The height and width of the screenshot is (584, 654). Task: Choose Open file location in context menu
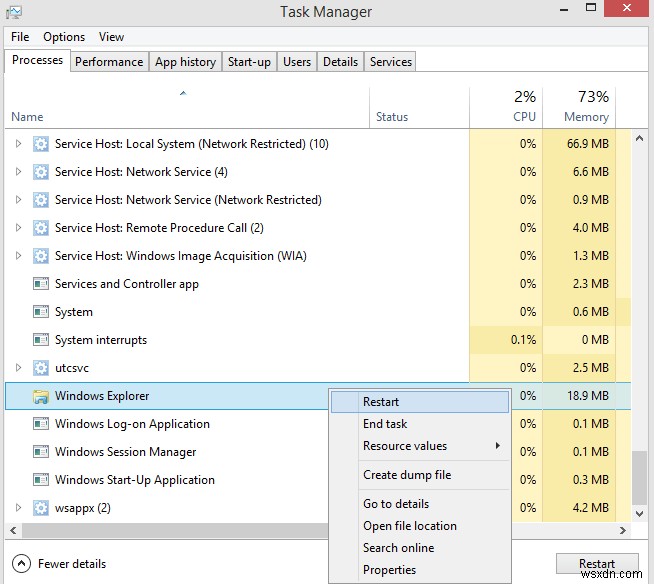tap(420, 526)
